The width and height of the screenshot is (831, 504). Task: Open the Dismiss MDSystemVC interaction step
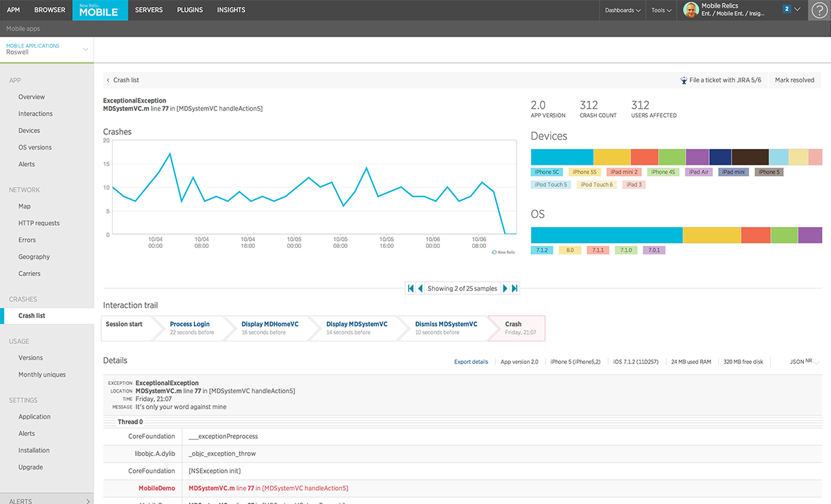[x=446, y=327]
